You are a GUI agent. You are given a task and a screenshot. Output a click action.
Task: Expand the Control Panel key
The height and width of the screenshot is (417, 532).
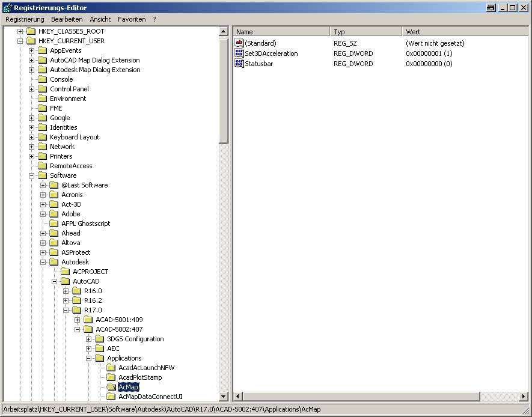[31, 89]
